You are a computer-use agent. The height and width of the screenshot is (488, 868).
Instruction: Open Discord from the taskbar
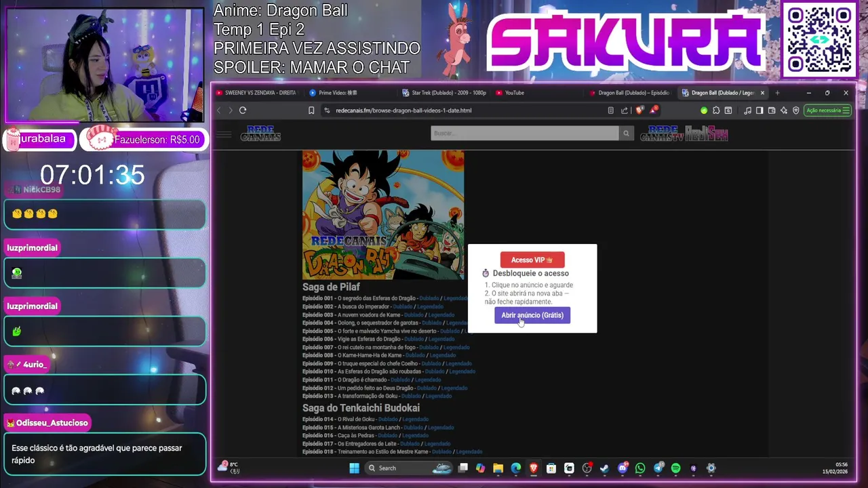tap(623, 468)
